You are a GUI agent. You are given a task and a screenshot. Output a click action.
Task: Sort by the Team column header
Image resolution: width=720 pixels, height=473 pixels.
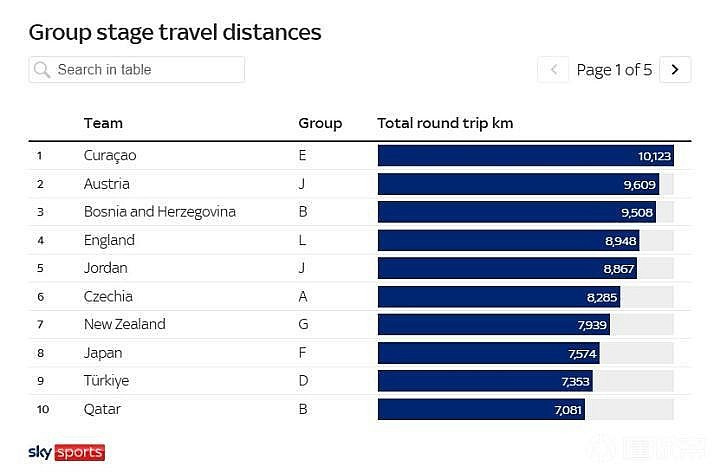pos(103,123)
